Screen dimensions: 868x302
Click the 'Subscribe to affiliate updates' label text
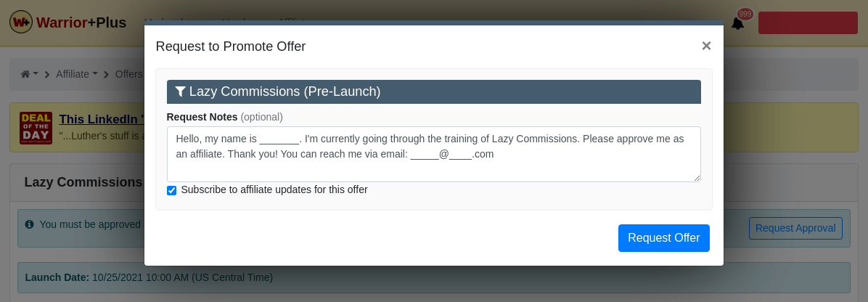[x=274, y=190]
